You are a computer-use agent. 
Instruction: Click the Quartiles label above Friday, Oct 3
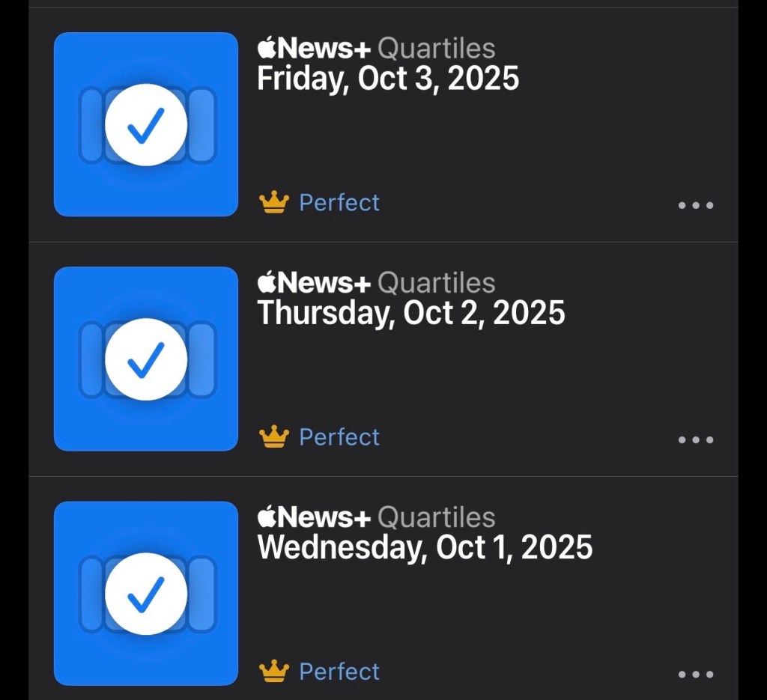pyautogui.click(x=436, y=49)
